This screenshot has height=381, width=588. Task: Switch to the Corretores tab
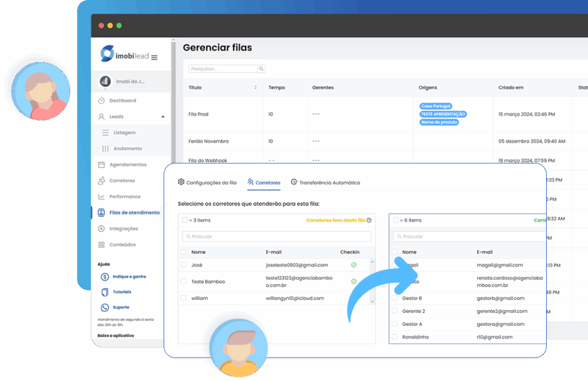click(x=264, y=183)
